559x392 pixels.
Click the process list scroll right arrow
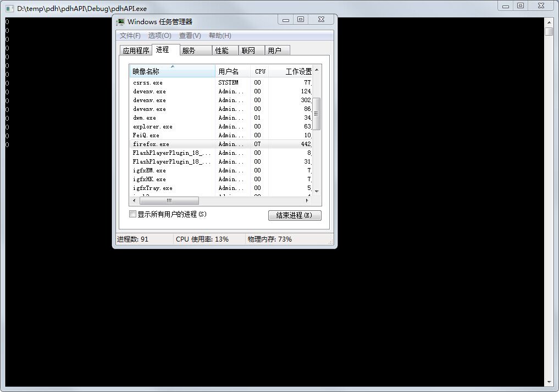(x=307, y=200)
